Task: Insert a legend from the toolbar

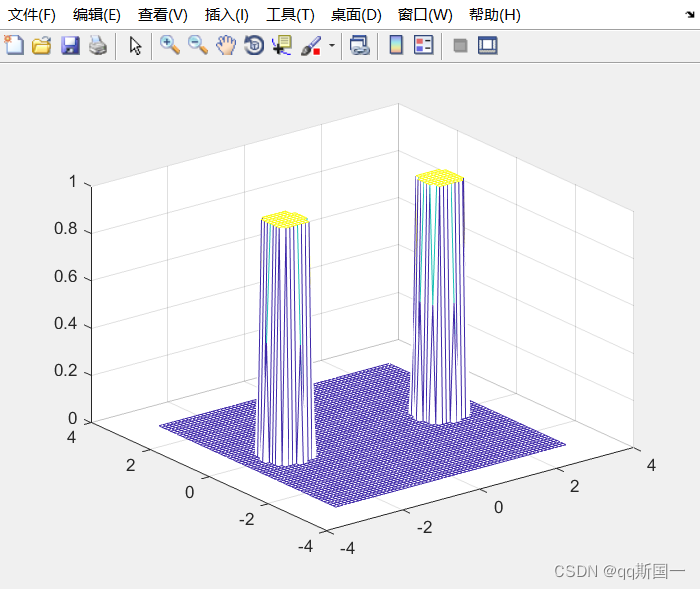Action: point(424,45)
